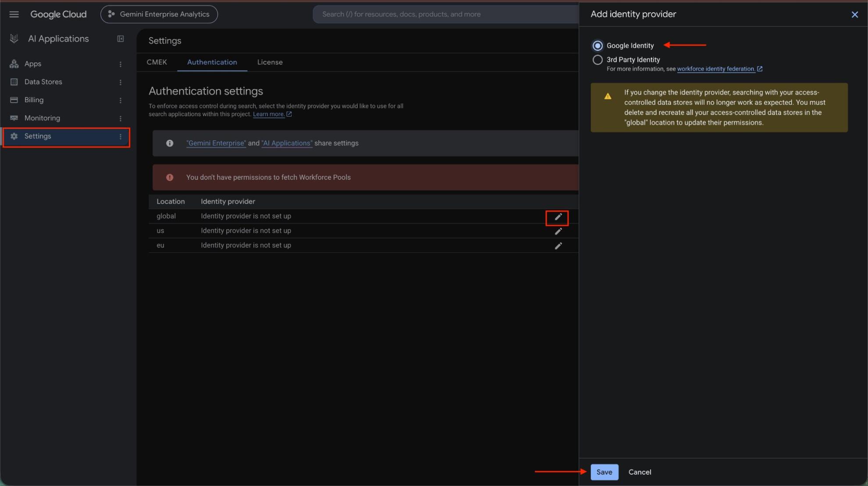This screenshot has width=868, height=486.
Task: Click the Data Stores sidebar icon
Action: tap(14, 82)
